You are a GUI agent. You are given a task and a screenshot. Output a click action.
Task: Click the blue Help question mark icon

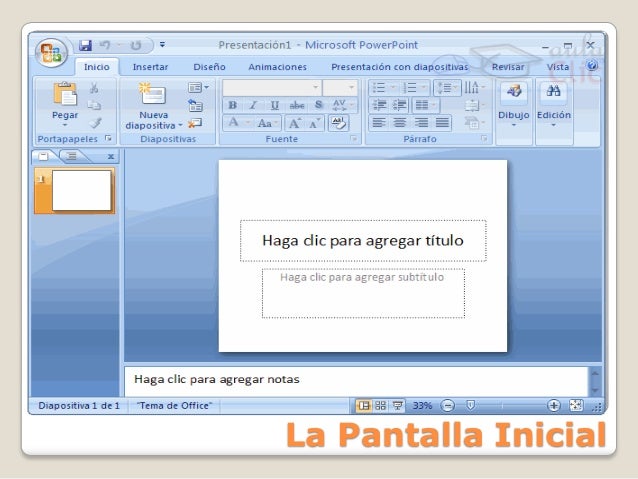(x=592, y=65)
